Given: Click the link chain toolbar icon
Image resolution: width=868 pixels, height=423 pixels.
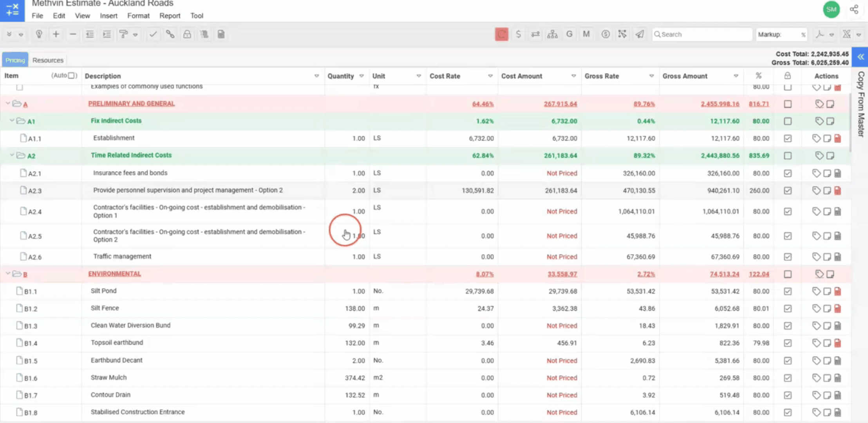Looking at the screenshot, I should coord(170,34).
